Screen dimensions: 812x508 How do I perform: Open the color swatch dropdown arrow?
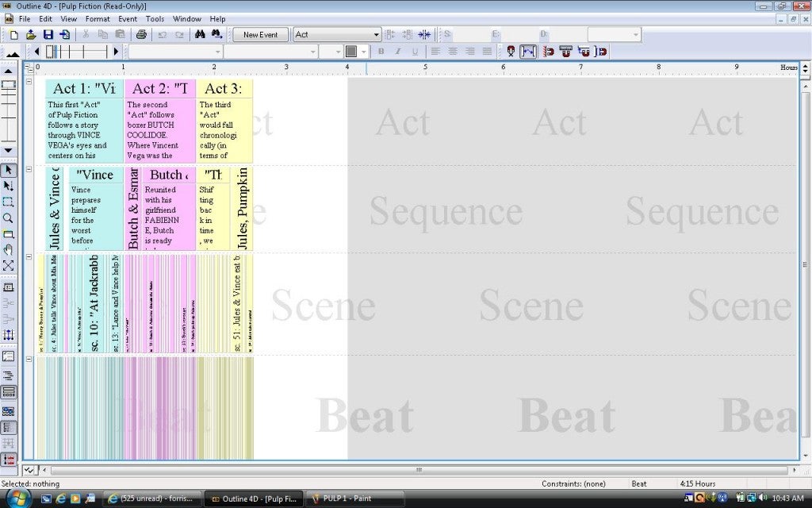(x=363, y=52)
